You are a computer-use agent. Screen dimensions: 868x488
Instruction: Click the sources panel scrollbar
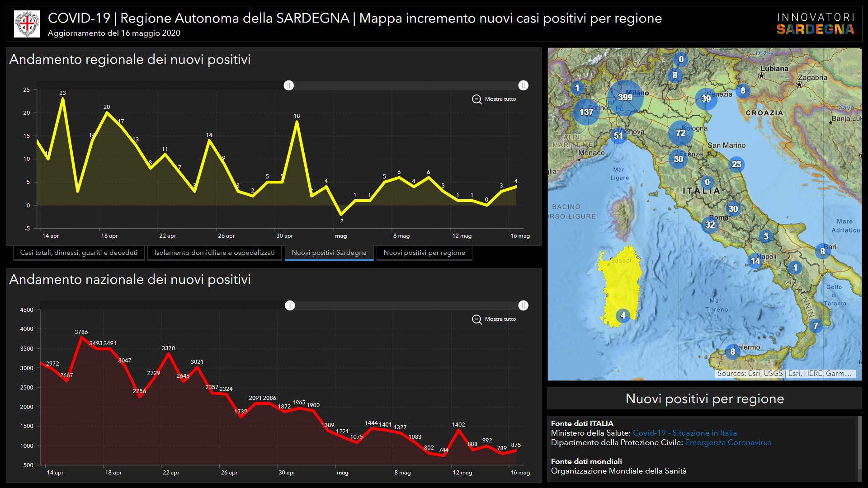pyautogui.click(x=859, y=443)
